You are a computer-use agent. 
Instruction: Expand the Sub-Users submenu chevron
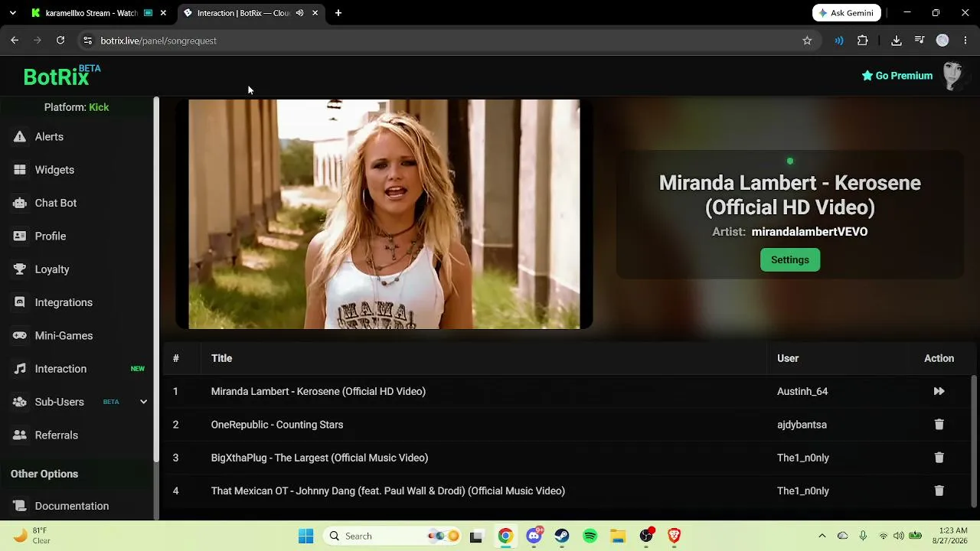point(143,402)
